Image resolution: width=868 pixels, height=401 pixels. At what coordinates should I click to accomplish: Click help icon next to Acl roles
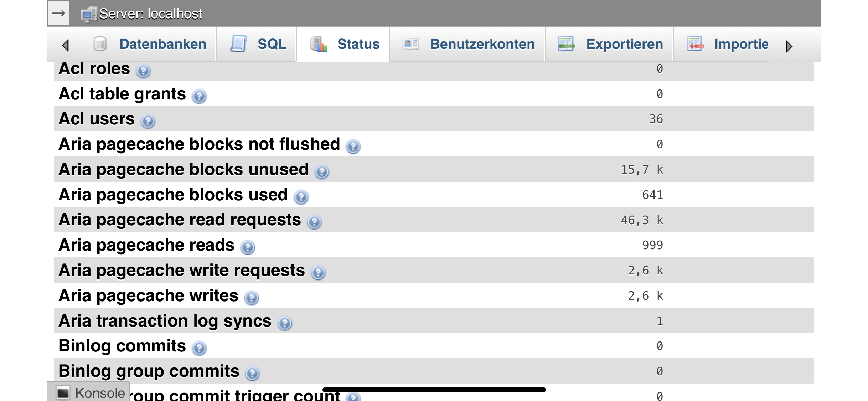143,71
